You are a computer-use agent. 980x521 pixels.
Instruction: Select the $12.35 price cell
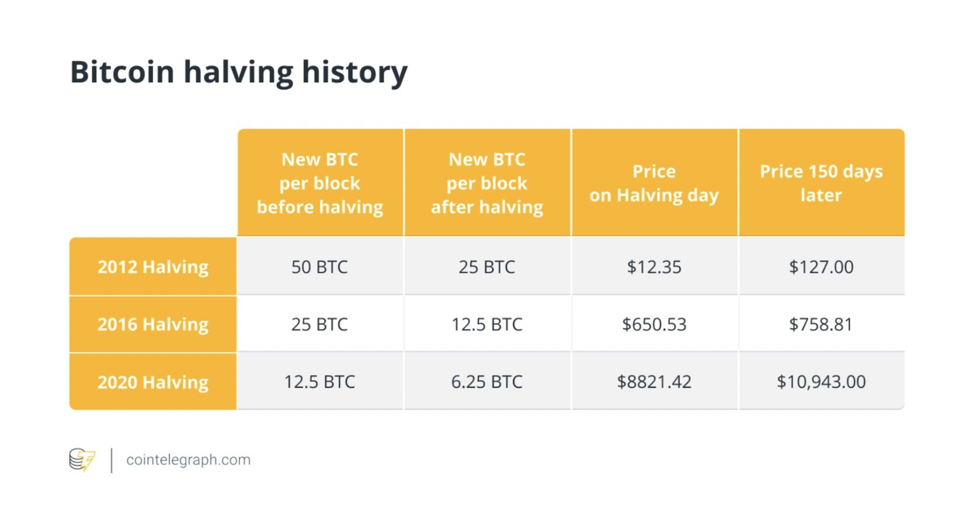(654, 266)
